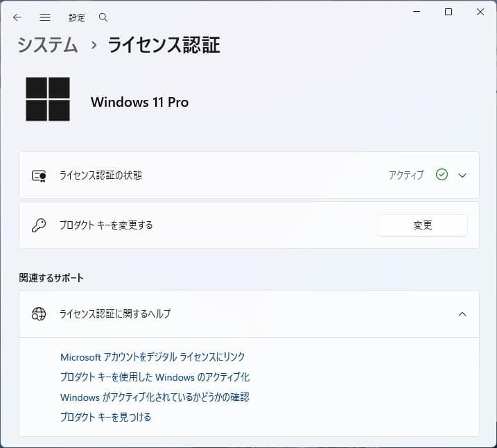This screenshot has height=448, width=497.
Task: Click the ライセンス認証に関するヘルプ label
Action: click(115, 314)
